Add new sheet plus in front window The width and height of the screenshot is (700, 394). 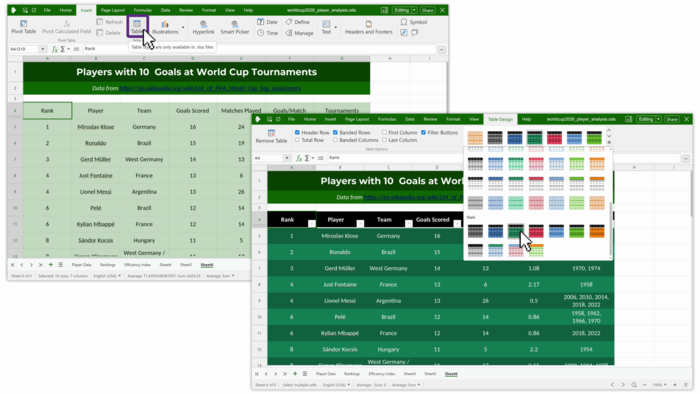(x=295, y=373)
